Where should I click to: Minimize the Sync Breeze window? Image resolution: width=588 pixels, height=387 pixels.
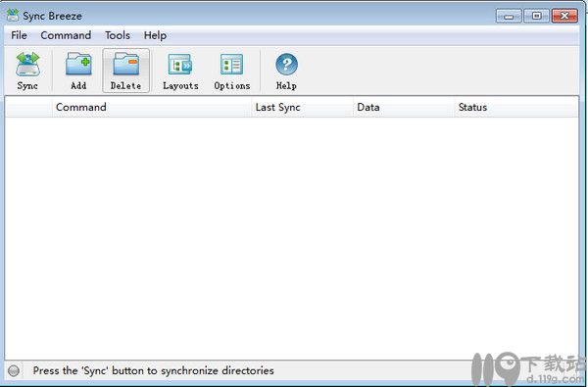(x=509, y=16)
